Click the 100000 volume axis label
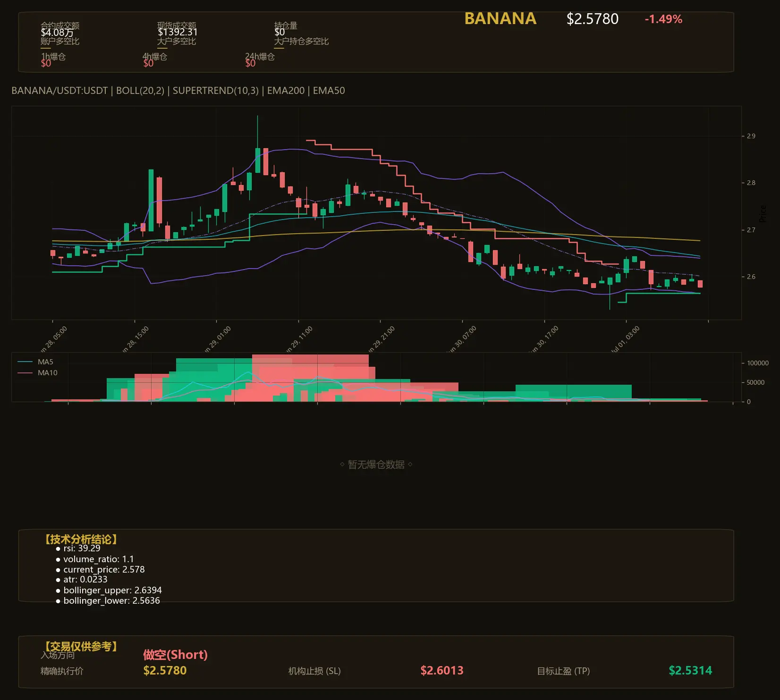 click(x=758, y=363)
